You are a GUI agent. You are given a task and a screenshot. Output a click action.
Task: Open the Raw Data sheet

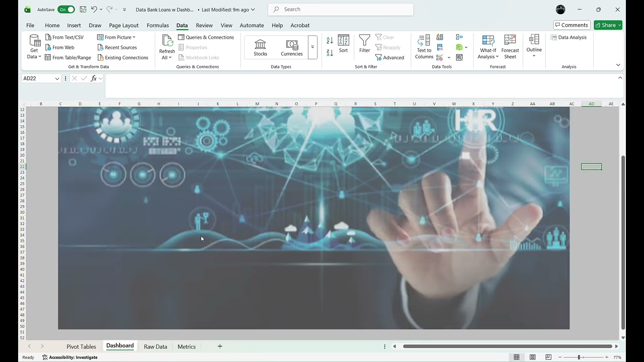[155, 346]
